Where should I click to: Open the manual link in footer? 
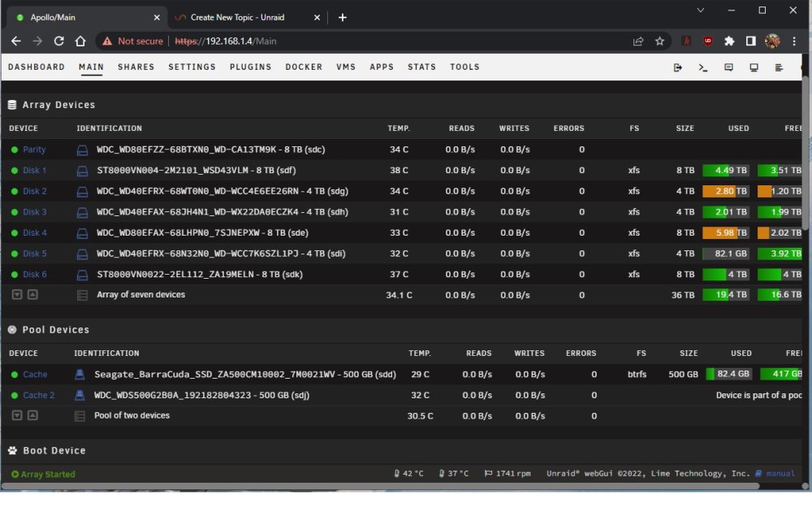[780, 474]
